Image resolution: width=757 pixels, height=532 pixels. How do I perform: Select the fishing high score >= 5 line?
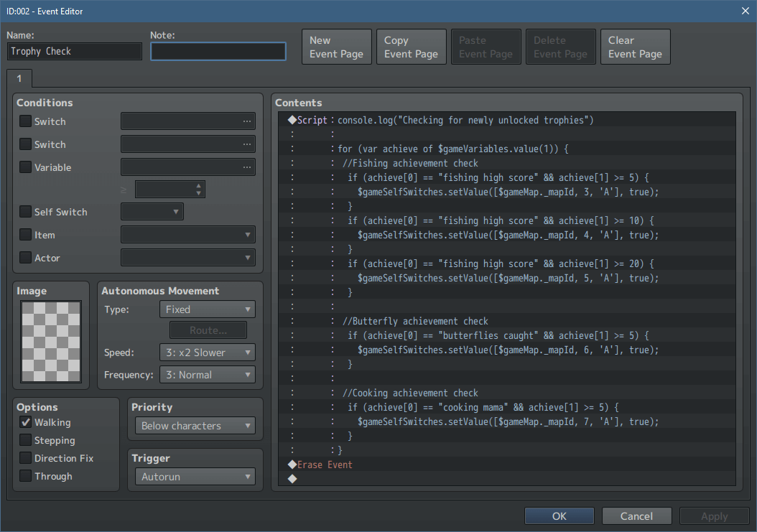(x=507, y=177)
